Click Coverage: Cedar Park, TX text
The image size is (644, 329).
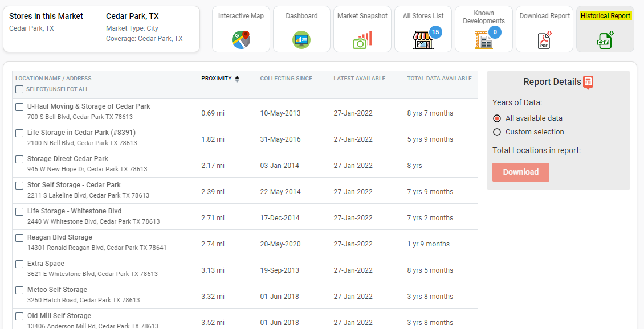pyautogui.click(x=144, y=39)
